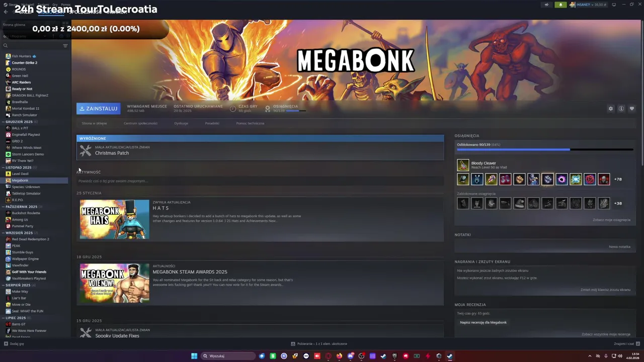The image size is (644, 362).
Task: Open the black hole achievement icon
Action: tap(561, 179)
